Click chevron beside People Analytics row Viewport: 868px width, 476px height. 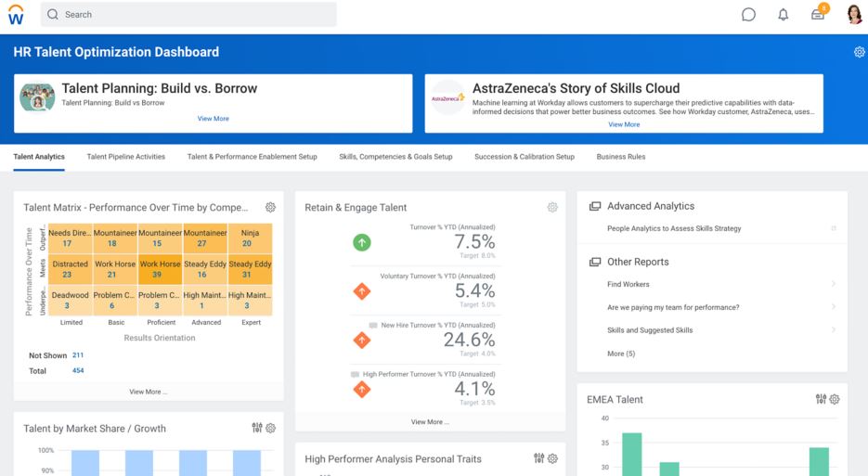coord(833,228)
